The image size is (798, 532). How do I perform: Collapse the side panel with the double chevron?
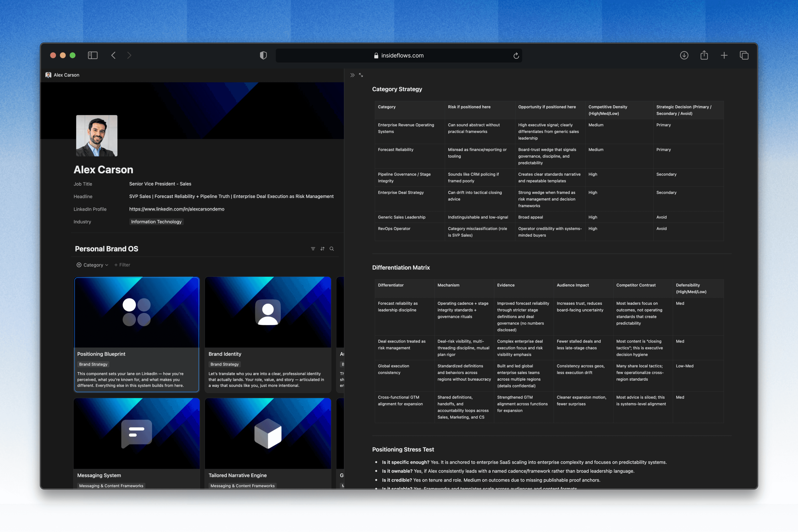click(x=352, y=75)
